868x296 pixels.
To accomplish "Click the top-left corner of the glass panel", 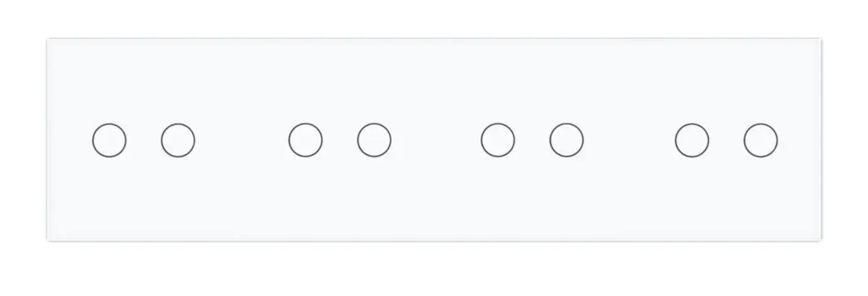I will (x=49, y=41).
